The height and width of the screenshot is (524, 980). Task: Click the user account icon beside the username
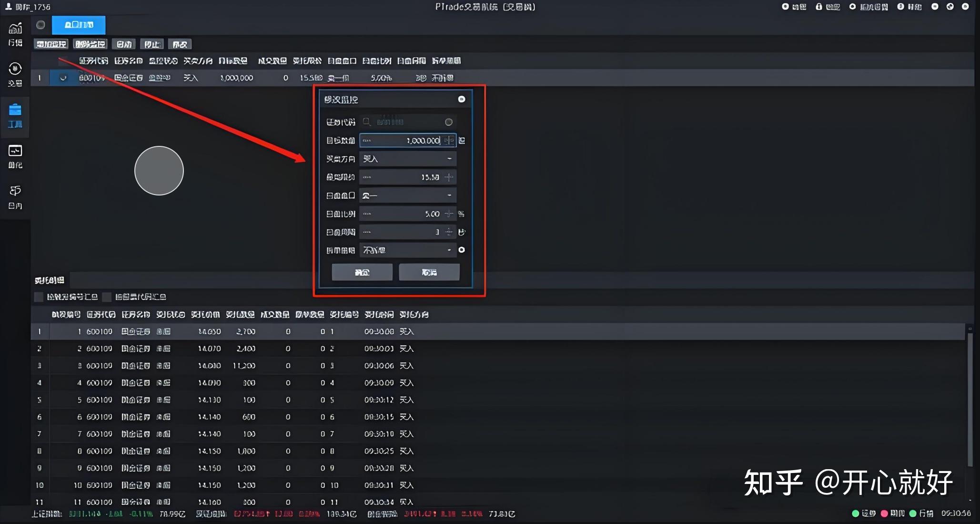[x=8, y=7]
